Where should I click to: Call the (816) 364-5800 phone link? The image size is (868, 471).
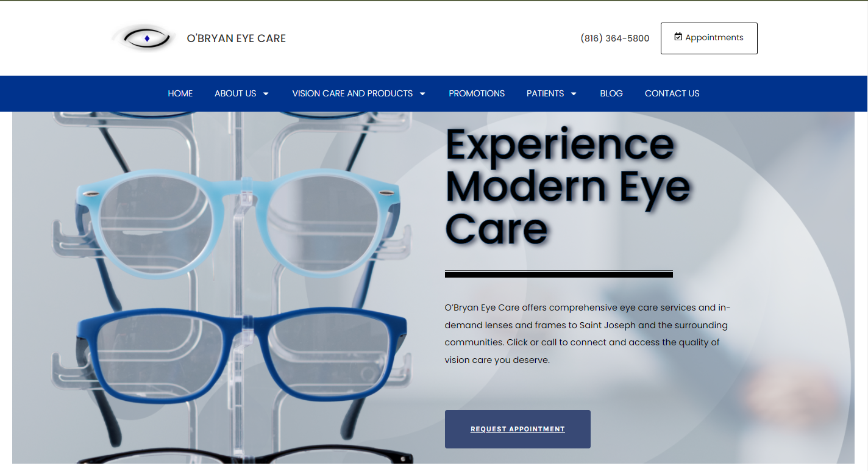coord(614,38)
